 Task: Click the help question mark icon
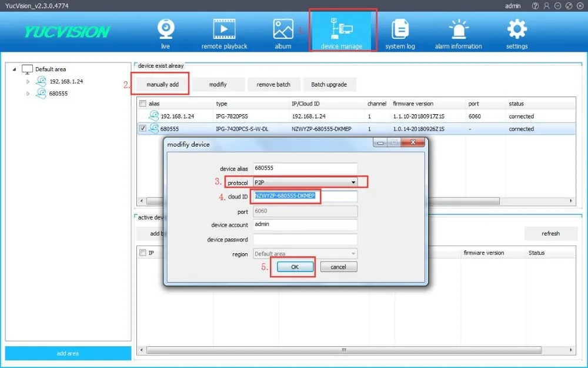pos(535,6)
